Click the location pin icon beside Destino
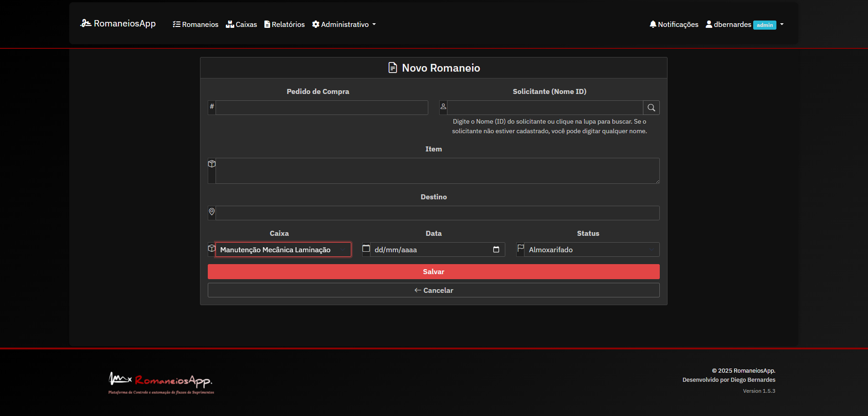 [212, 212]
